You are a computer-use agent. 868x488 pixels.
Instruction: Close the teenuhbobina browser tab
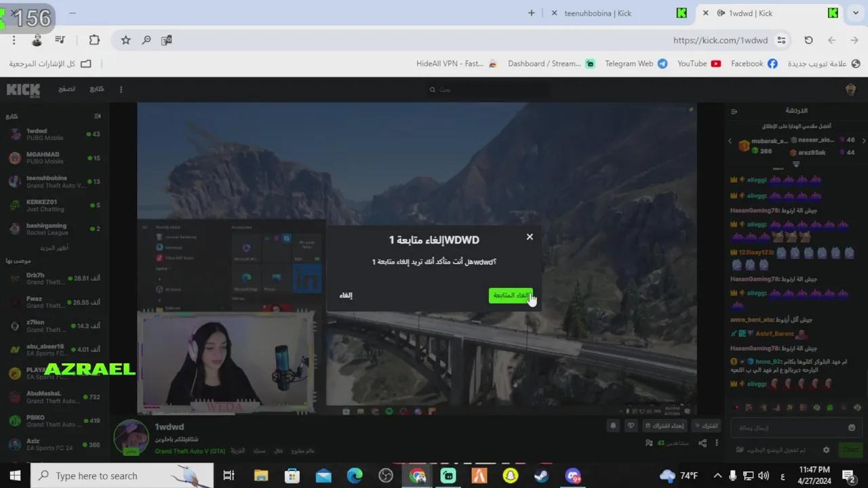tap(555, 13)
